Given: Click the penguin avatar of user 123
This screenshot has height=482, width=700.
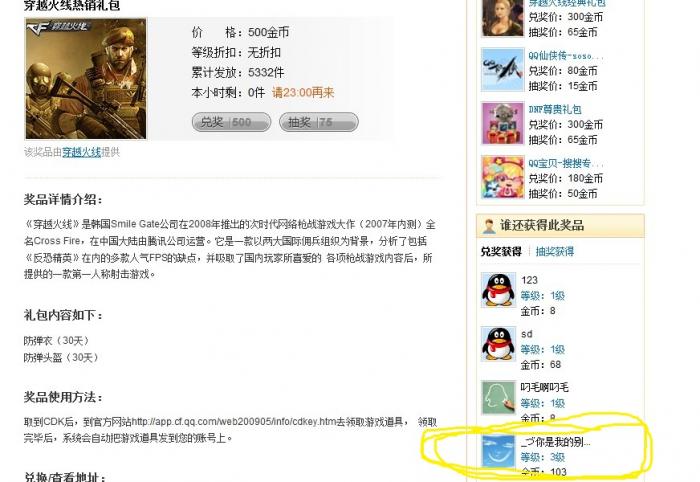Looking at the screenshot, I should tap(499, 290).
